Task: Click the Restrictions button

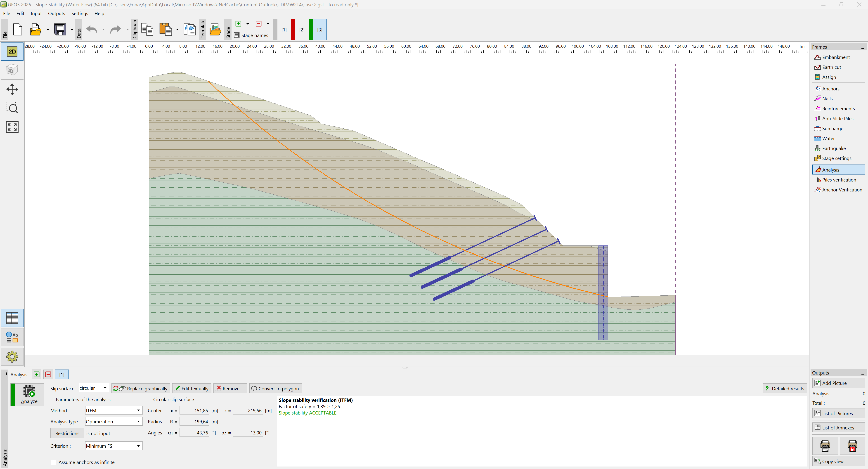Action: (67, 433)
